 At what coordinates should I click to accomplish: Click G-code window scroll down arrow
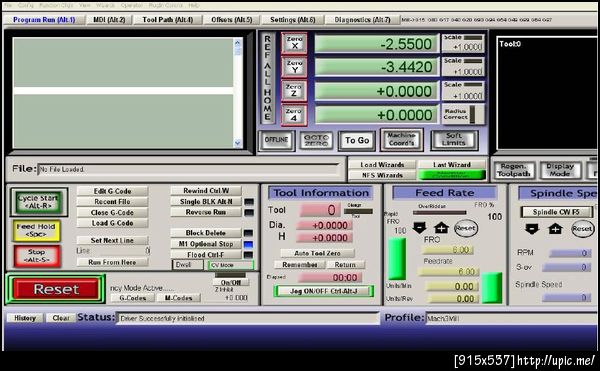click(x=238, y=143)
